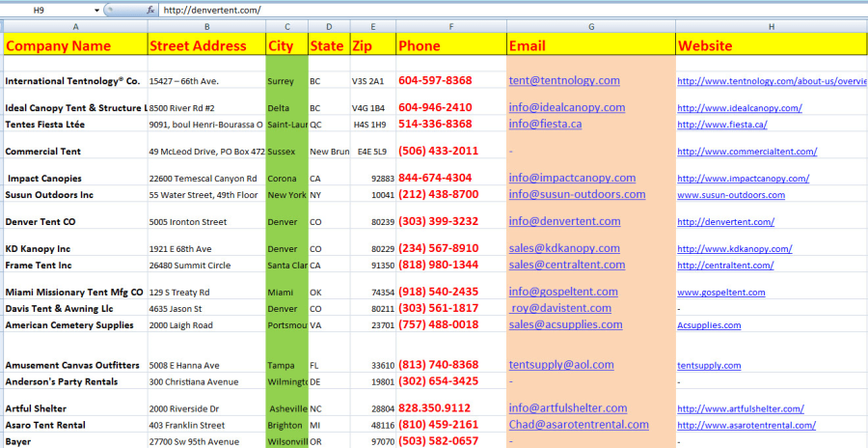868x448 pixels.
Task: Open the sales@acsupplies.com email link
Action: 566,325
